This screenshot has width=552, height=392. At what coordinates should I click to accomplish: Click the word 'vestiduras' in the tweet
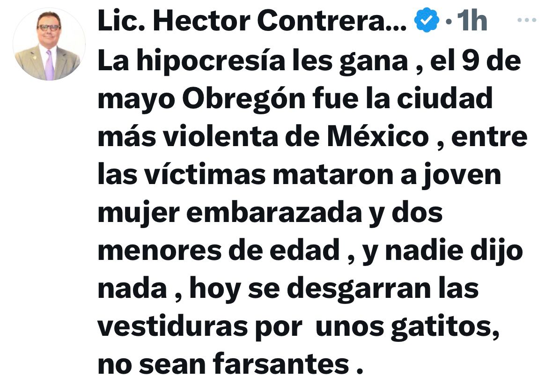pos(172,326)
